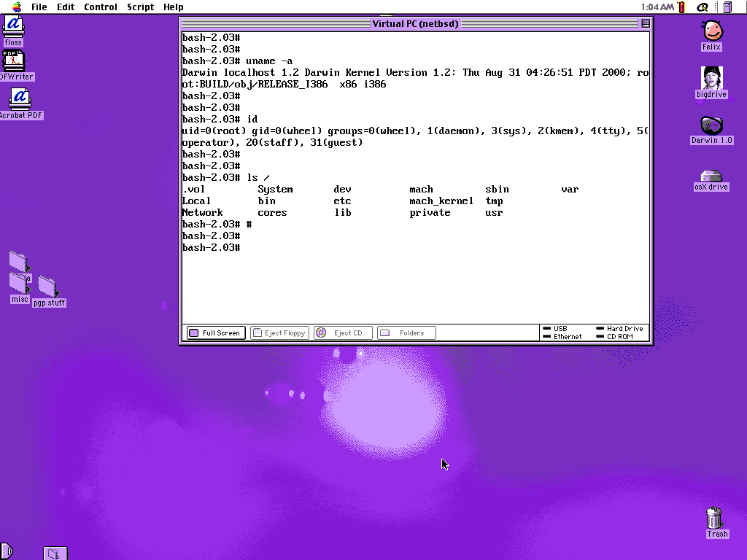Click the 'Darwin Kernel Version 1.2' output line
This screenshot has height=560, width=747.
pos(415,72)
